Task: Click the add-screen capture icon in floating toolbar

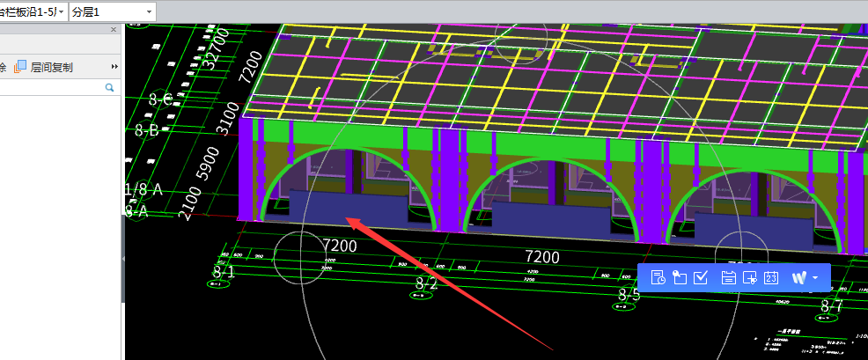Action: [749, 277]
